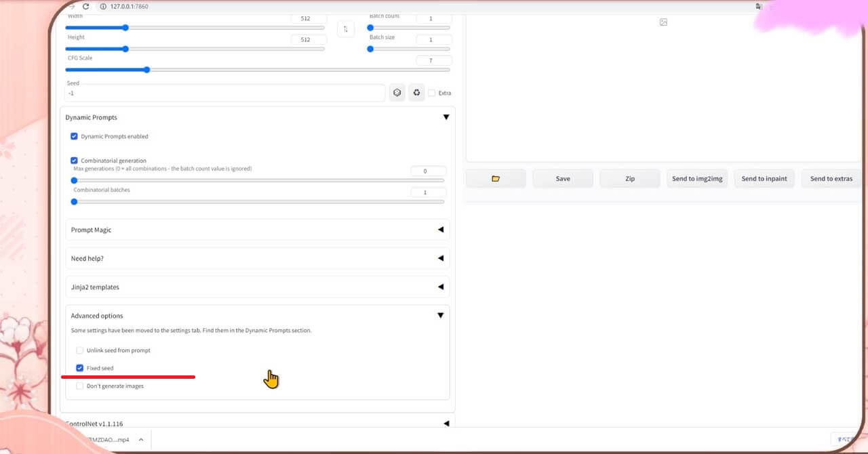
Task: Click the swap width and height icon
Action: (345, 29)
